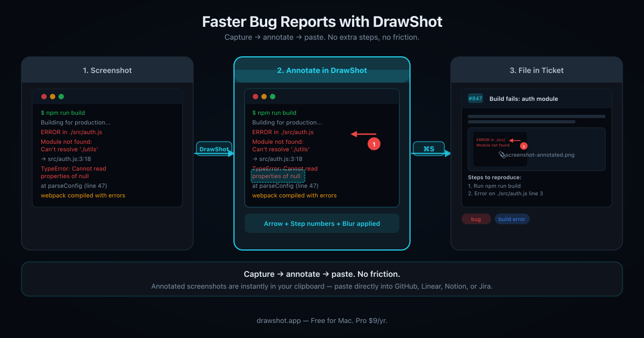The height and width of the screenshot is (338, 644).
Task: Select the "build error" tag in the ticket
Action: pyautogui.click(x=512, y=219)
